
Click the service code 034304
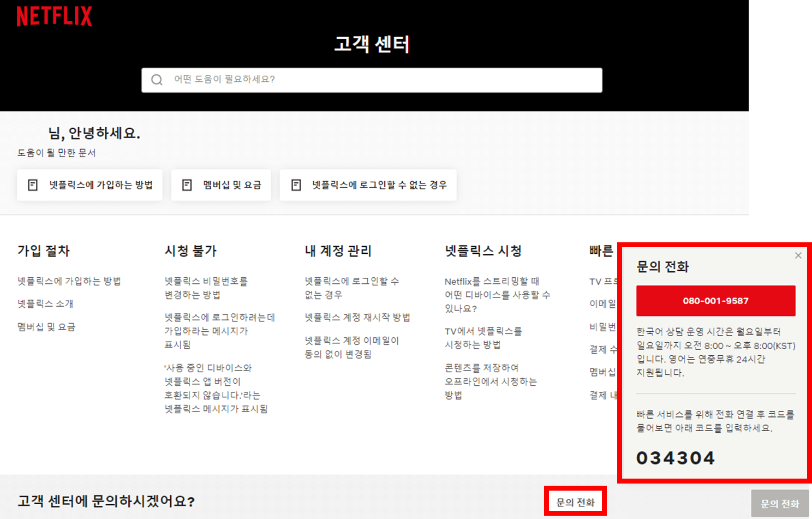[676, 458]
